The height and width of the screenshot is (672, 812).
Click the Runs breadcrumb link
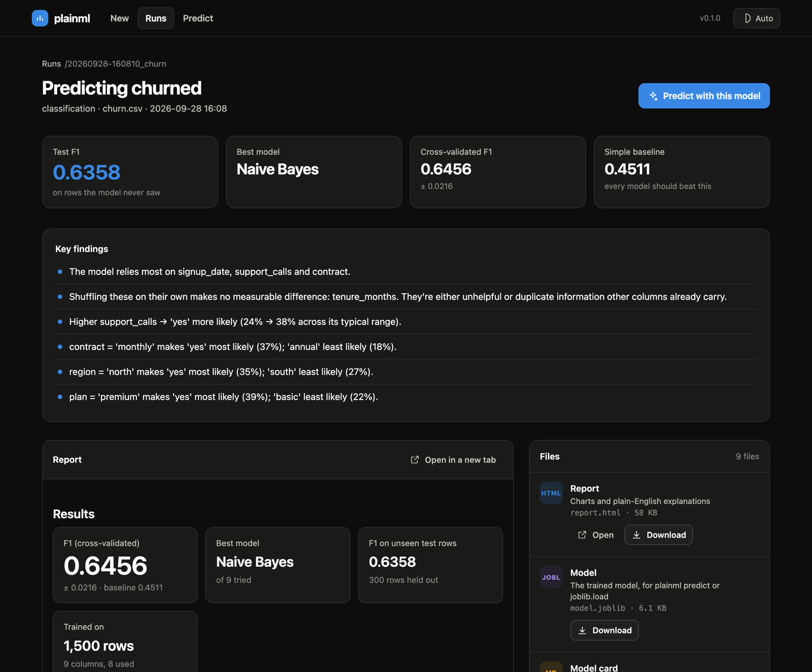click(51, 64)
